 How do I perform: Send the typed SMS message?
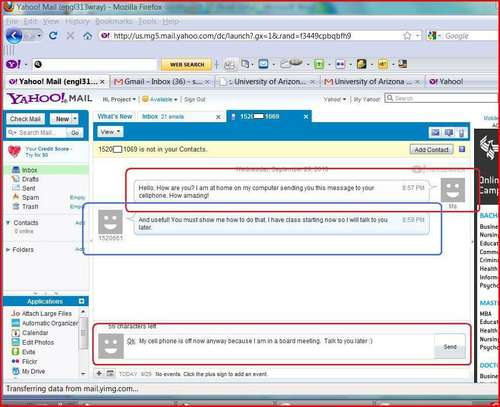[x=450, y=347]
